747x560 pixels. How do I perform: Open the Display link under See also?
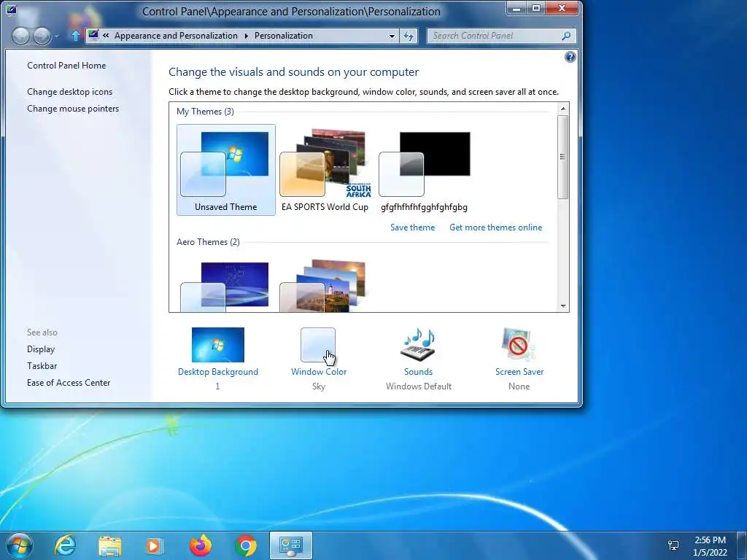tap(41, 349)
